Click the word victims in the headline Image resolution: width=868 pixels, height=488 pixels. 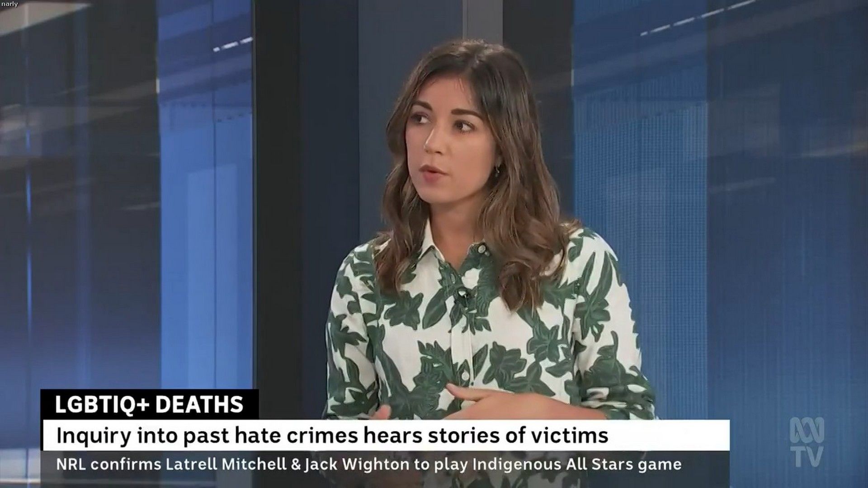tap(571, 436)
